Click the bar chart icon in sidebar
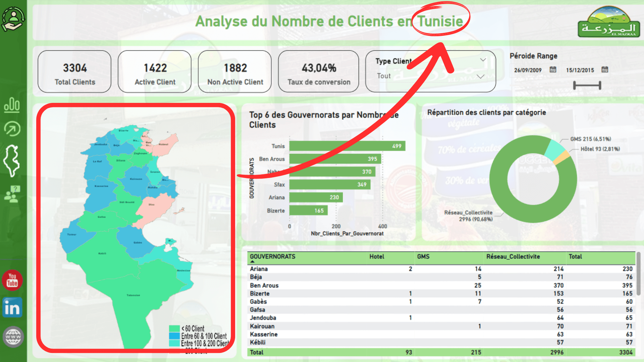The width and height of the screenshot is (644, 362). [x=12, y=105]
